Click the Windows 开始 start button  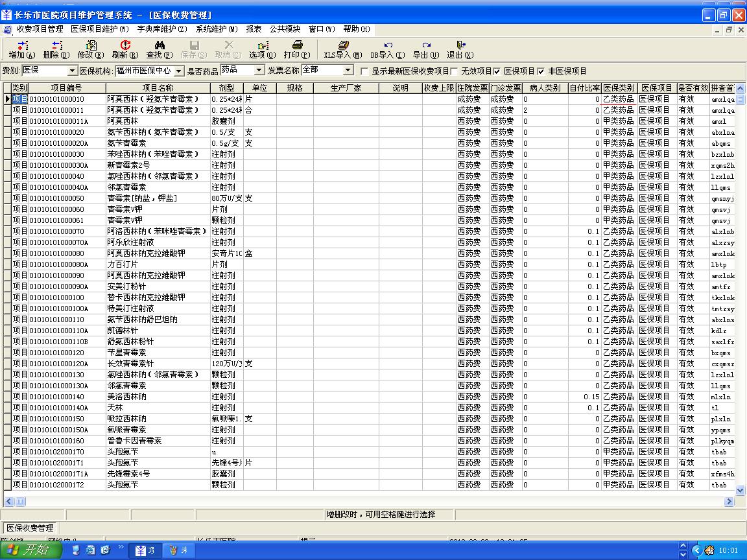[x=30, y=550]
